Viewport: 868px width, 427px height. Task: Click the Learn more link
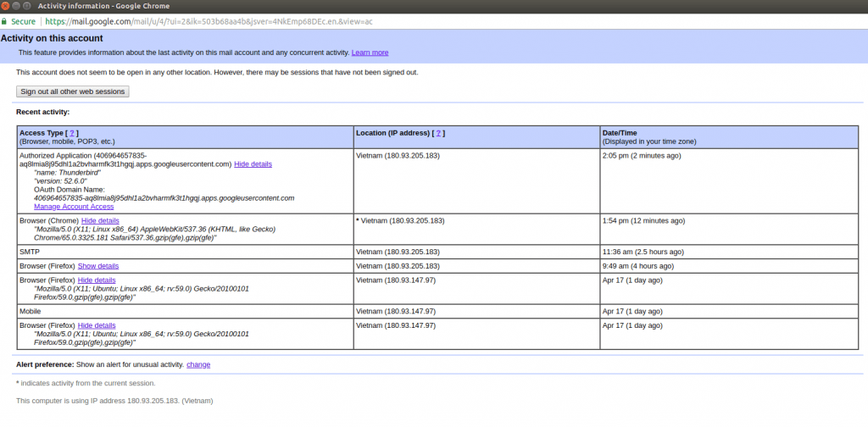pyautogui.click(x=370, y=53)
